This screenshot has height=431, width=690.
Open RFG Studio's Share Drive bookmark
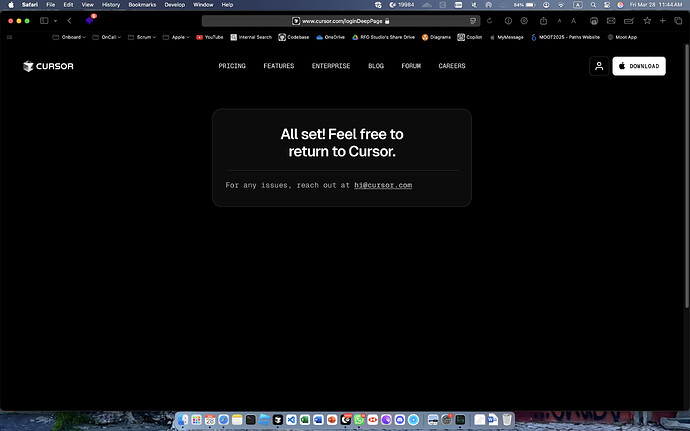(x=383, y=37)
